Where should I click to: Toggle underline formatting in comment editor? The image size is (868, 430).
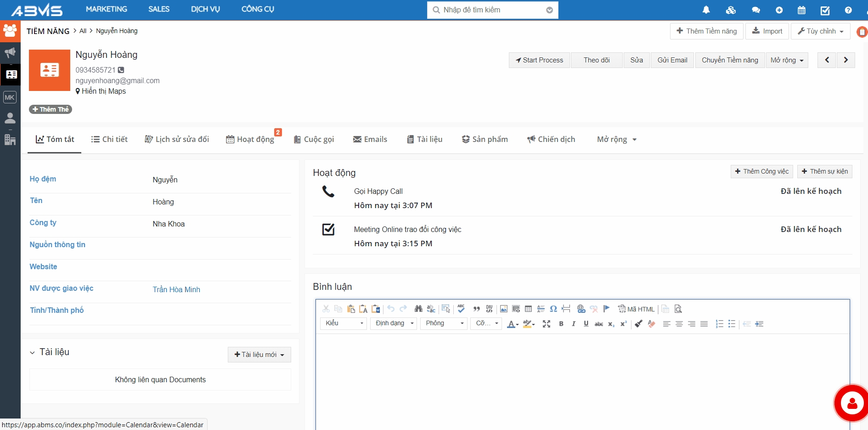coord(586,324)
